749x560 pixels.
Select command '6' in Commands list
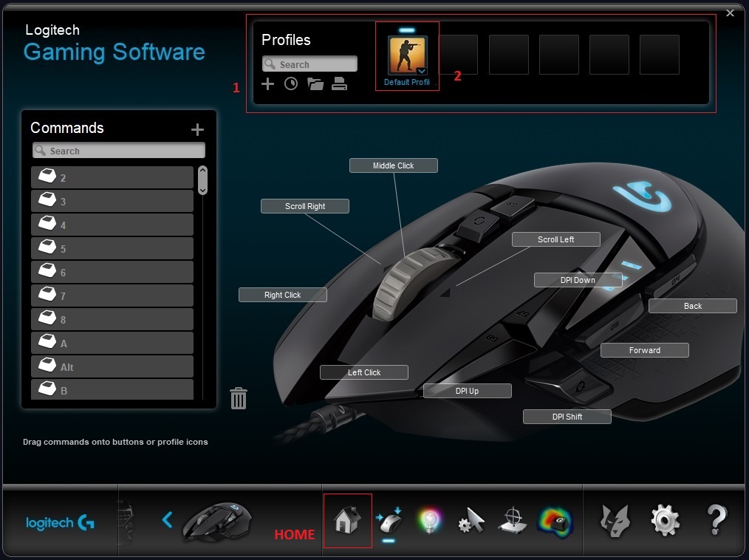tap(112, 272)
